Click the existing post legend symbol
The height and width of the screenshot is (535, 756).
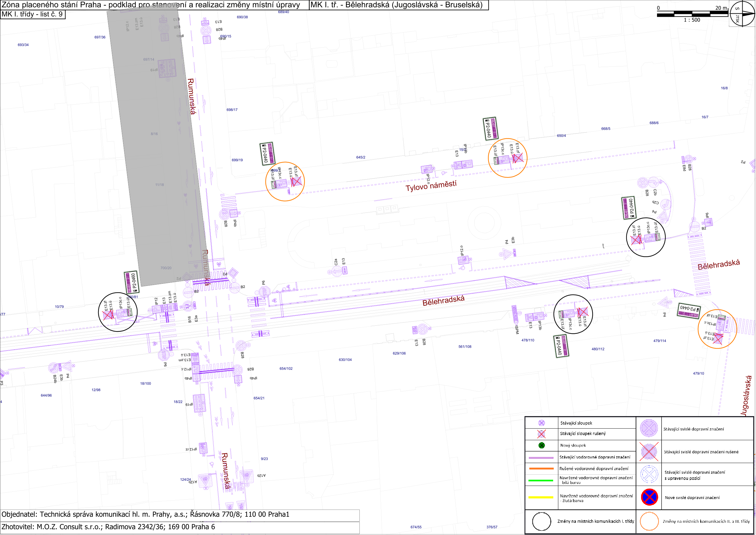541,423
